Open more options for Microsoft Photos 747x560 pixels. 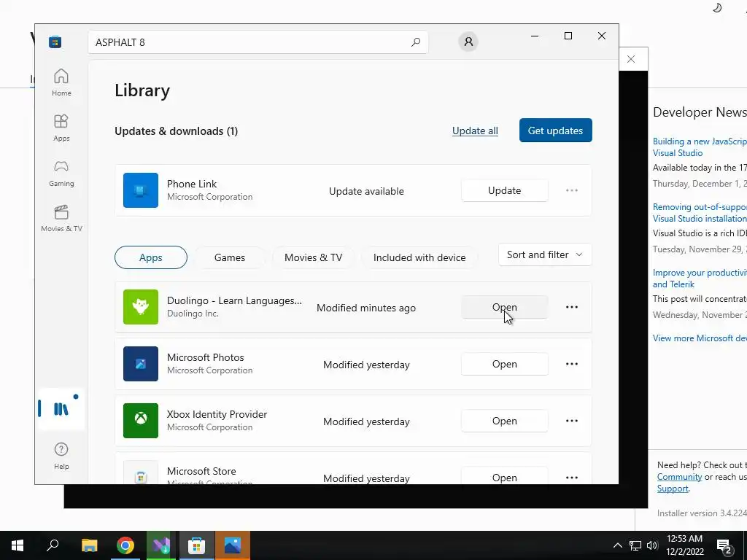click(572, 364)
